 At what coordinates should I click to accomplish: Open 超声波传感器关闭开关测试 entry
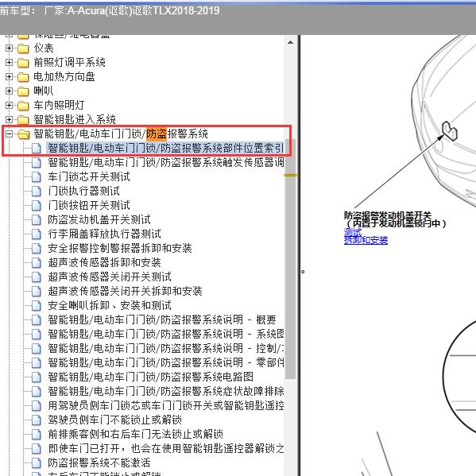(110, 277)
